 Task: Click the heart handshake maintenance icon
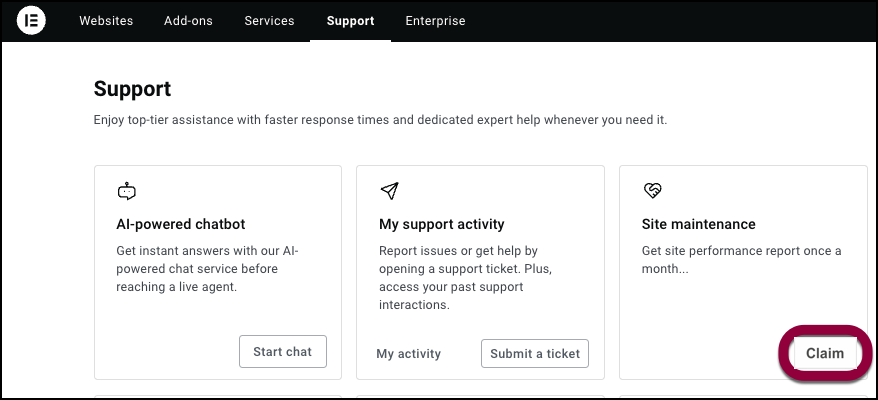652,190
